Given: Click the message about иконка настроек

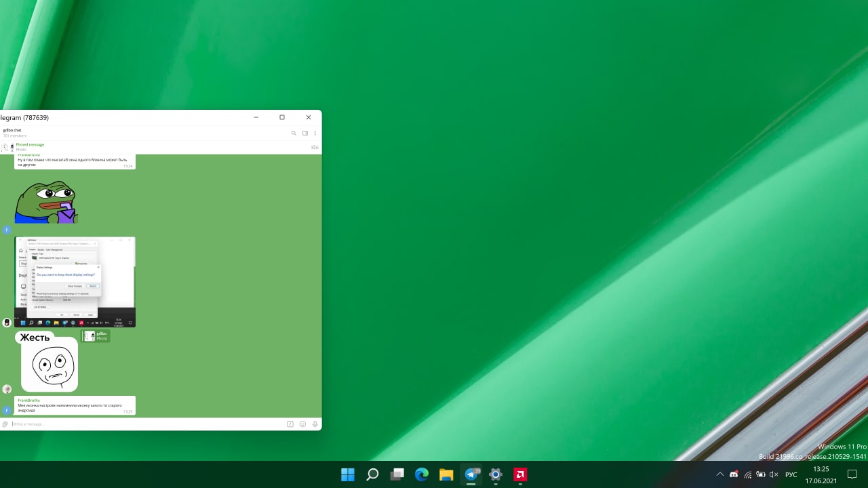Looking at the screenshot, I should [75, 405].
